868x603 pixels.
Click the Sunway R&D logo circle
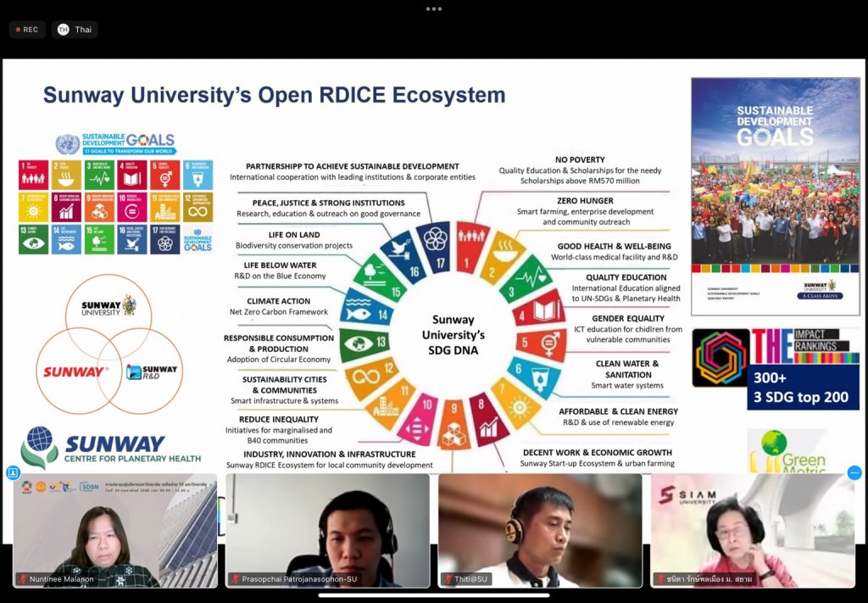[140, 371]
